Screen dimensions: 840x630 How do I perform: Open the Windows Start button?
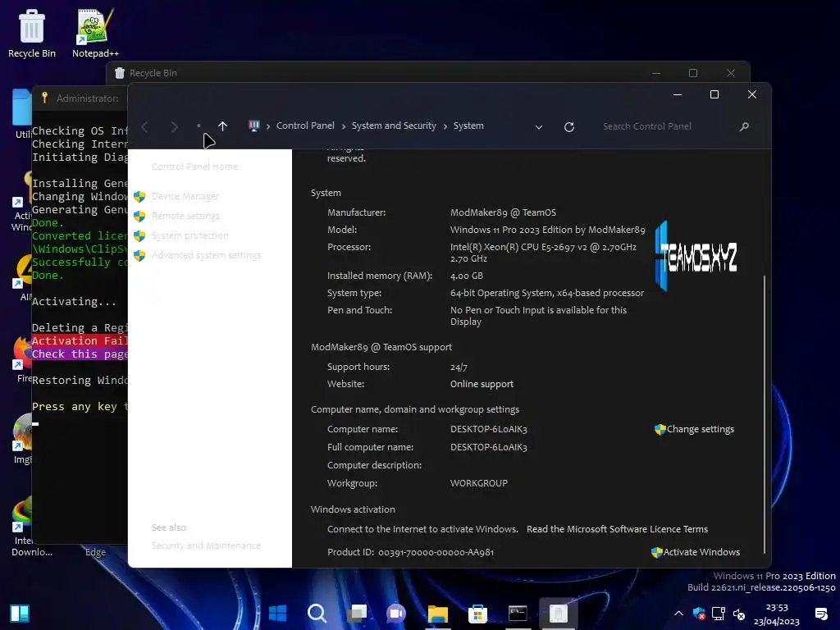click(x=277, y=614)
